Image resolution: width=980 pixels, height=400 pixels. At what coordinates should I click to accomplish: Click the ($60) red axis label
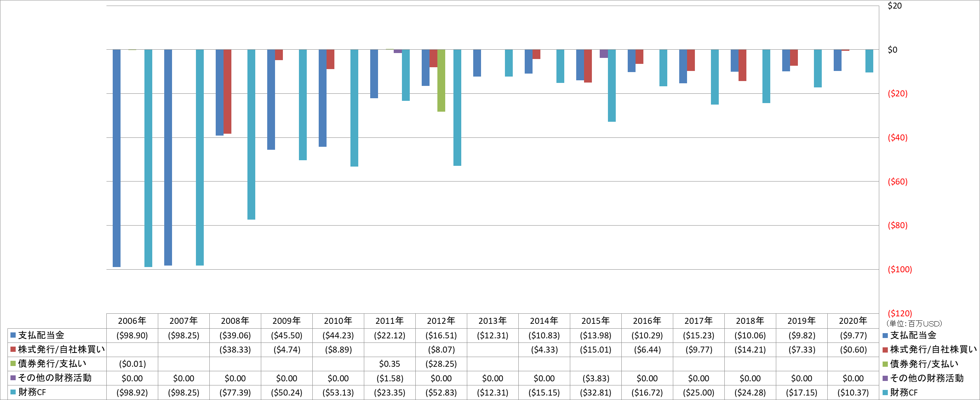coord(898,182)
